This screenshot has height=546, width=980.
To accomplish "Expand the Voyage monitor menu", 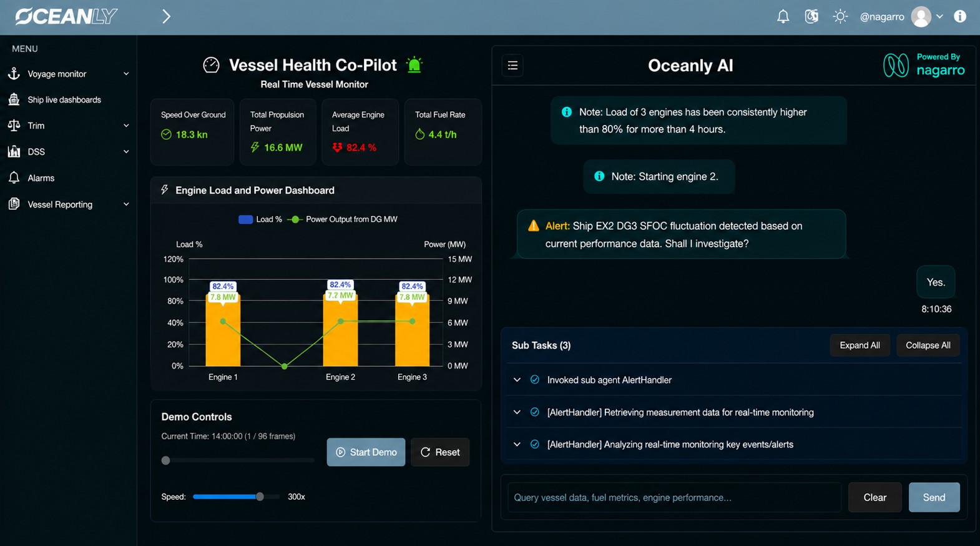I will 69,74.
